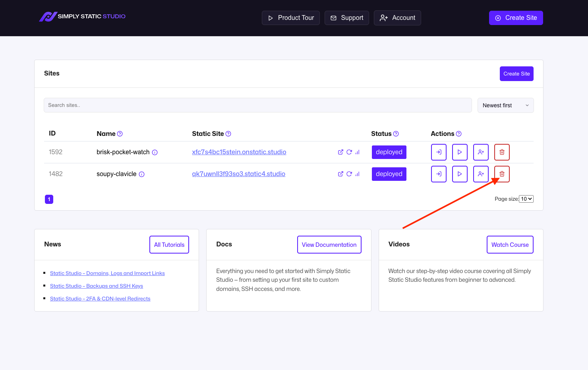
Task: Log in to brisk-pocket-watch site
Action: pyautogui.click(x=439, y=152)
